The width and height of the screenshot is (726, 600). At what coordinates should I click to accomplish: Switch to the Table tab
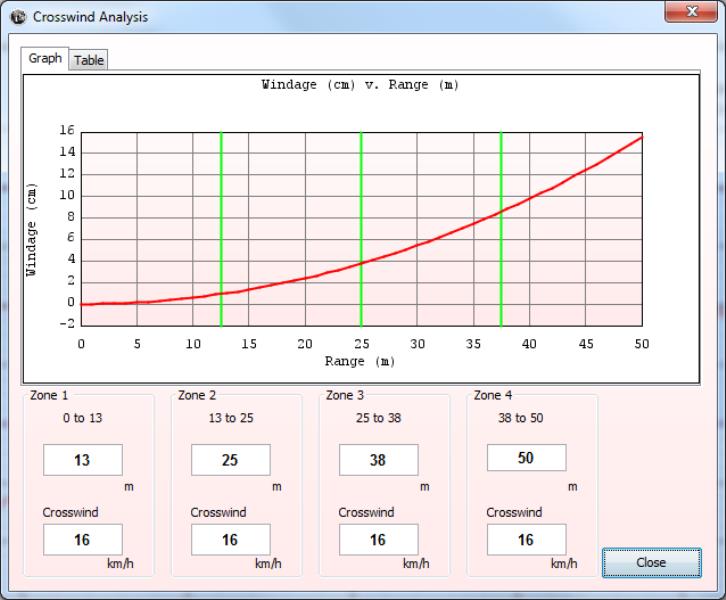tap(89, 60)
